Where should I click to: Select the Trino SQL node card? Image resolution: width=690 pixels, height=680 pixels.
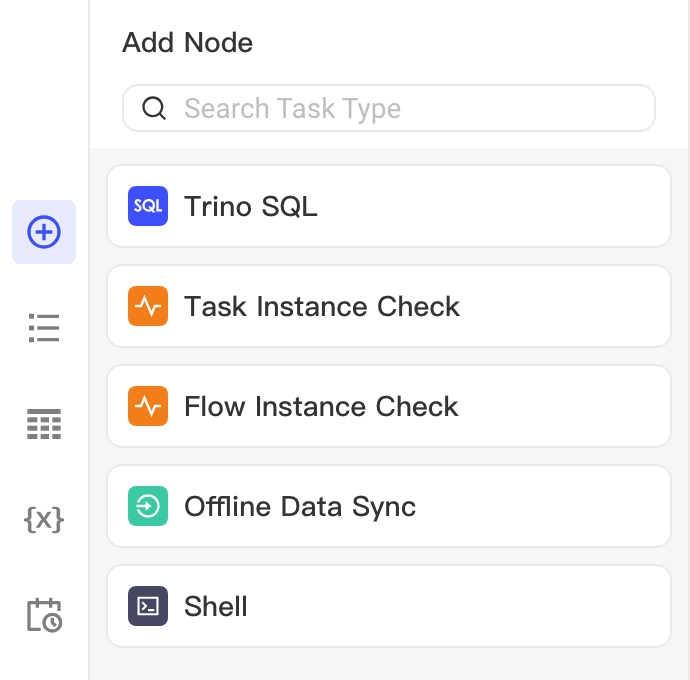pyautogui.click(x=389, y=206)
